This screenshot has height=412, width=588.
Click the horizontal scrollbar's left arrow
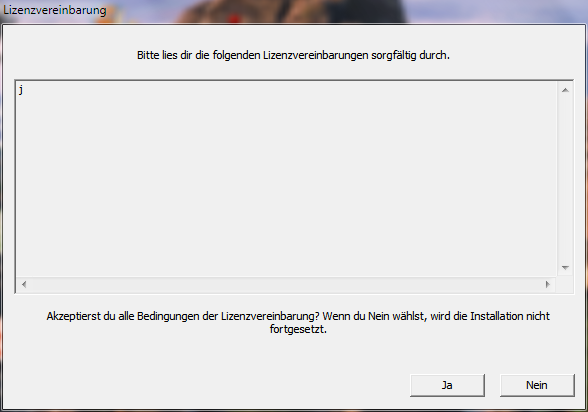(24, 285)
